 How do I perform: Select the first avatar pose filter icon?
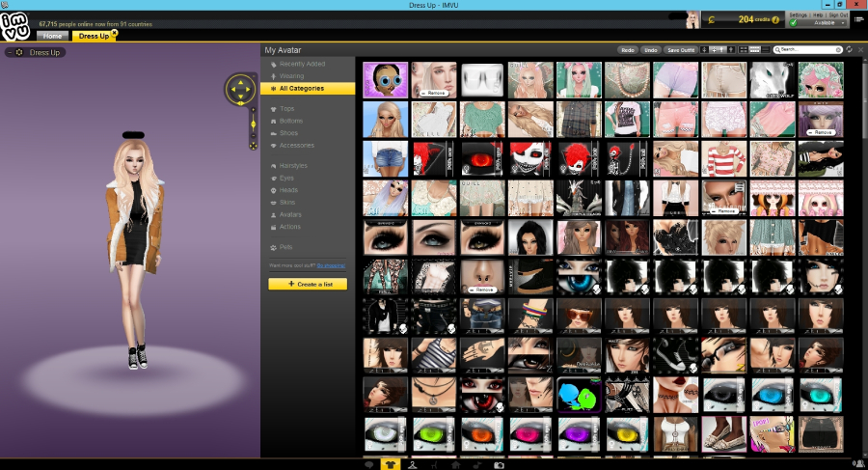click(x=704, y=49)
